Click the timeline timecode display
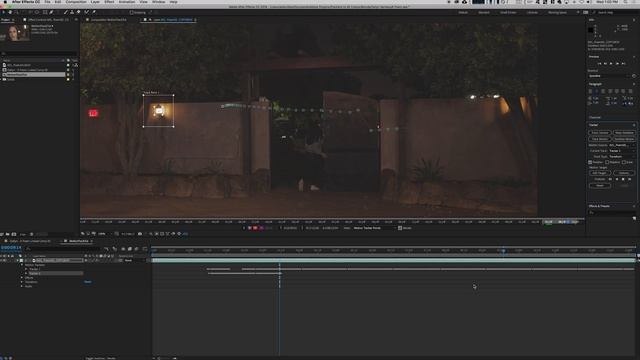640x360 pixels. 11,247
